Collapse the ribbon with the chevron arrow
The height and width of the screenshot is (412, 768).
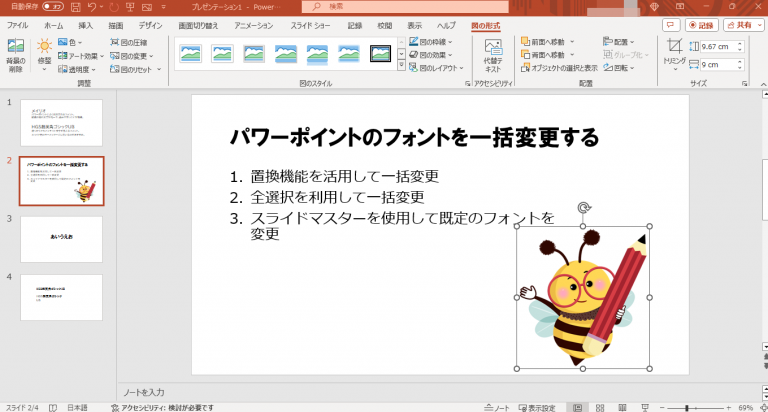pyautogui.click(x=763, y=84)
